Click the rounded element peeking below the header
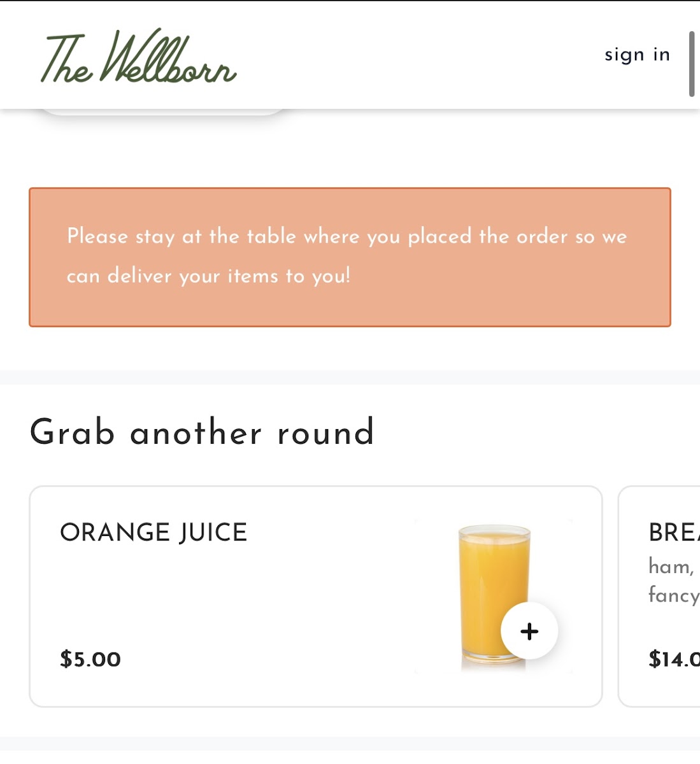Viewport: 700px width, 764px height. pyautogui.click(x=163, y=113)
